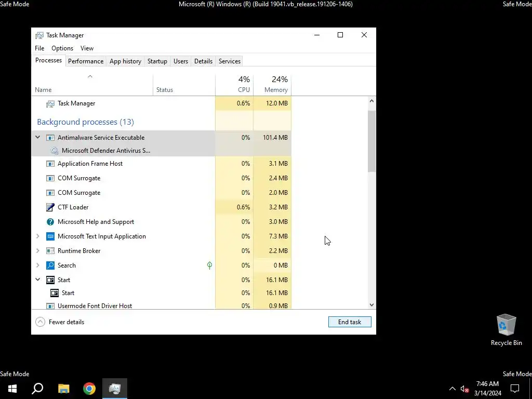Click the Microsoft Help and Support question icon
The width and height of the screenshot is (532, 399).
(50, 222)
